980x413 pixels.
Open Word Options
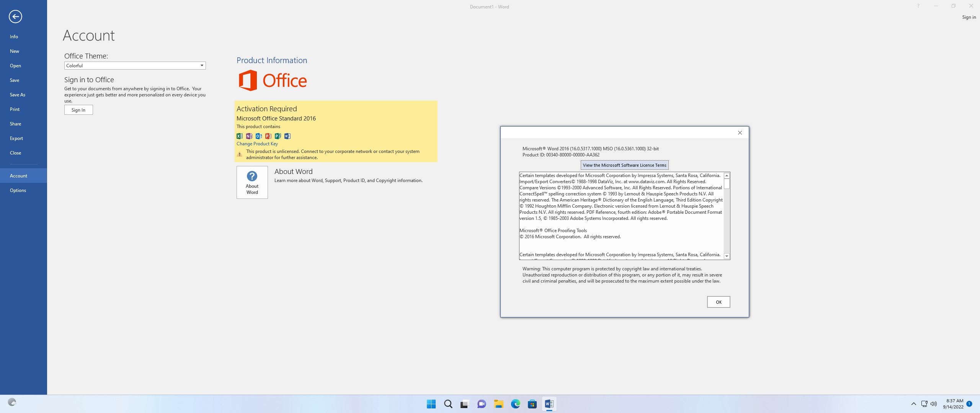tap(23, 190)
